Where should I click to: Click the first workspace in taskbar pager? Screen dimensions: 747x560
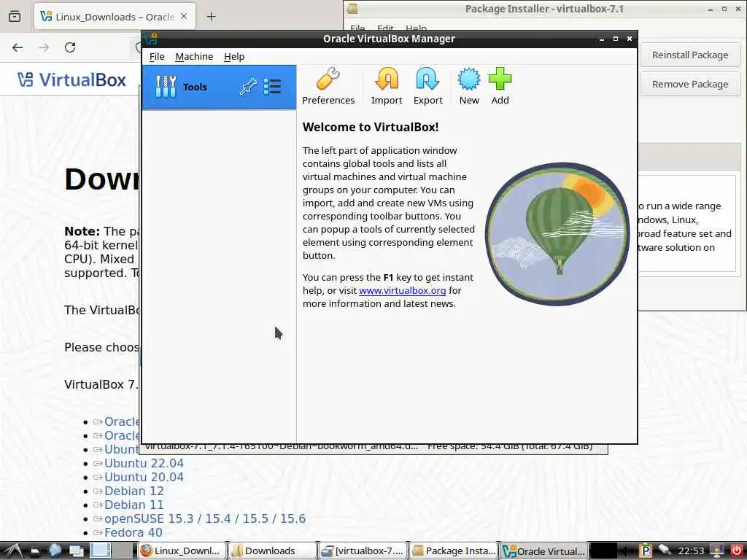point(100,550)
